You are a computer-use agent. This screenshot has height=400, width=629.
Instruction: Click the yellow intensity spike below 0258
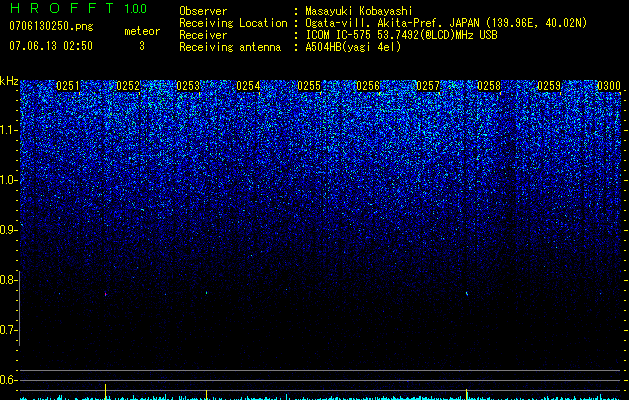click(467, 394)
